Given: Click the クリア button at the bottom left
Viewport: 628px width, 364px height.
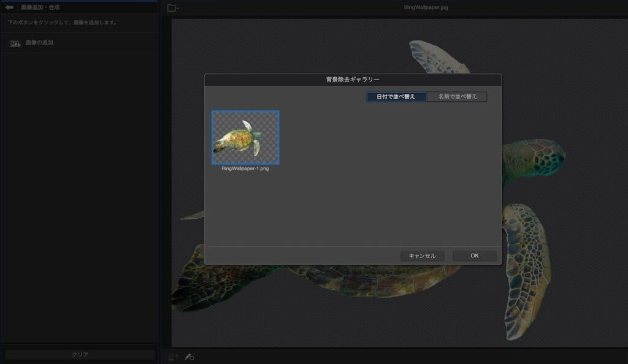Looking at the screenshot, I should point(80,354).
